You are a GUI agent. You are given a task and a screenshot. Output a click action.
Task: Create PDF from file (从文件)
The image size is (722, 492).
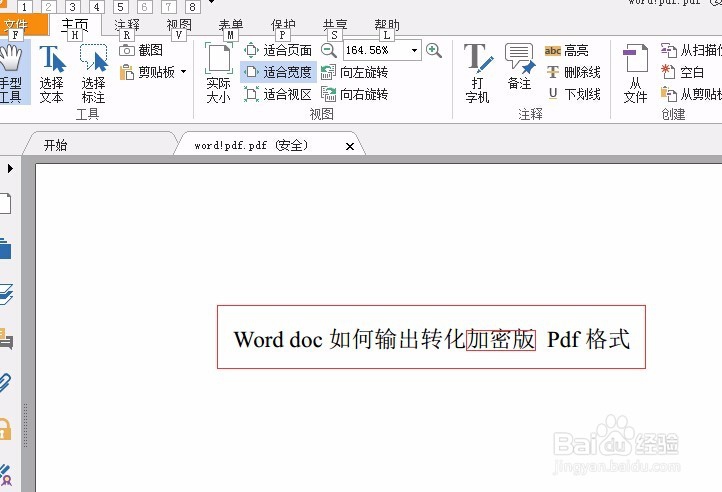(x=635, y=73)
